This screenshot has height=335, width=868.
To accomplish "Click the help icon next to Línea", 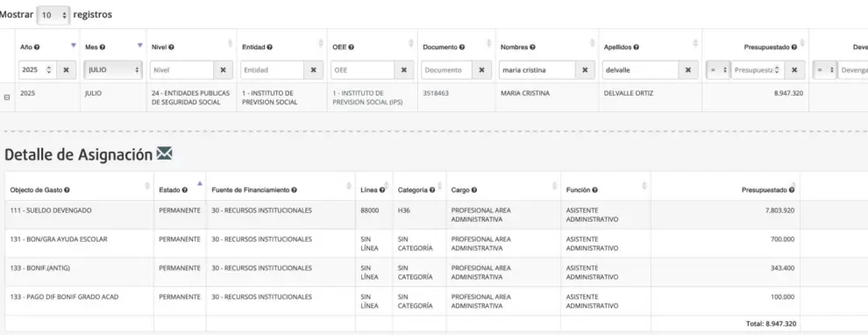I will (382, 190).
